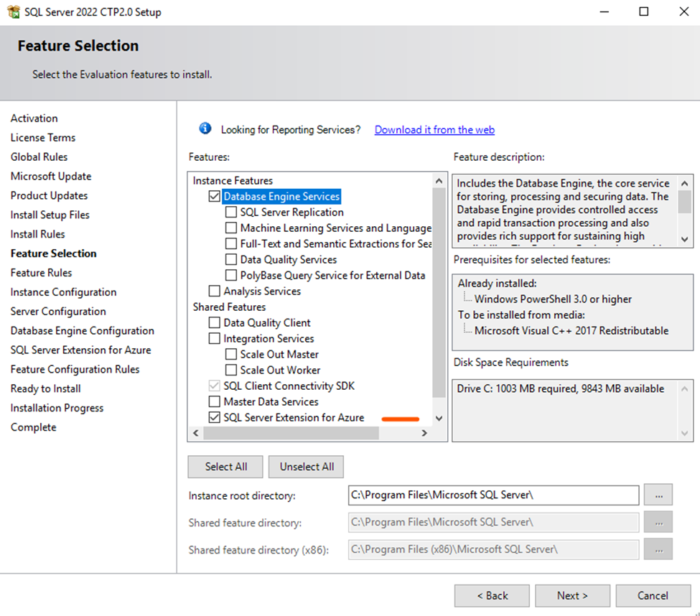Image resolution: width=700 pixels, height=616 pixels.
Task: Click the Unselect All button
Action: (307, 467)
